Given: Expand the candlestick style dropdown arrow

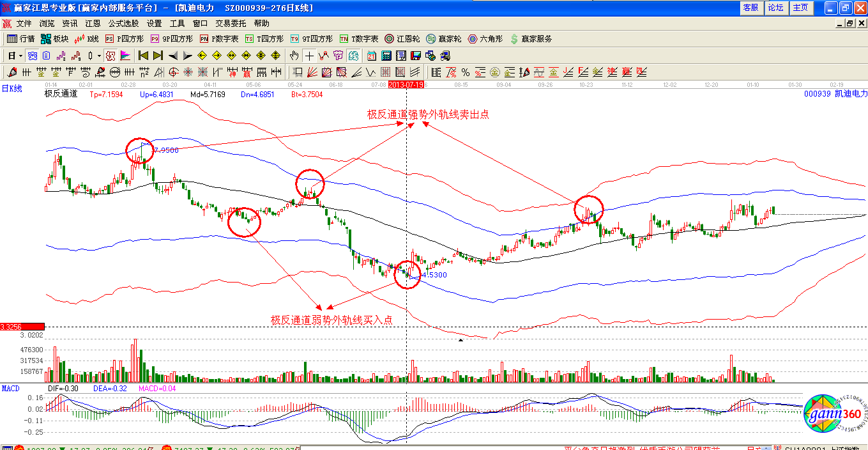Looking at the screenshot, I should coord(99,56).
